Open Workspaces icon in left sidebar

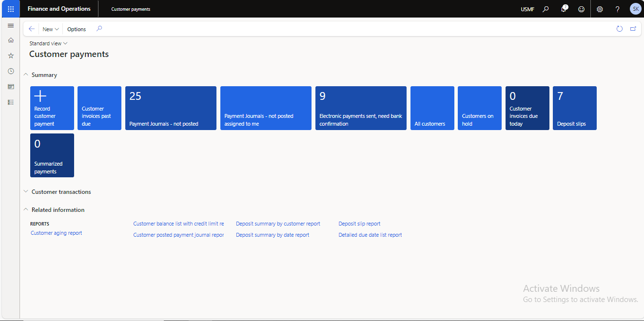coord(11,87)
